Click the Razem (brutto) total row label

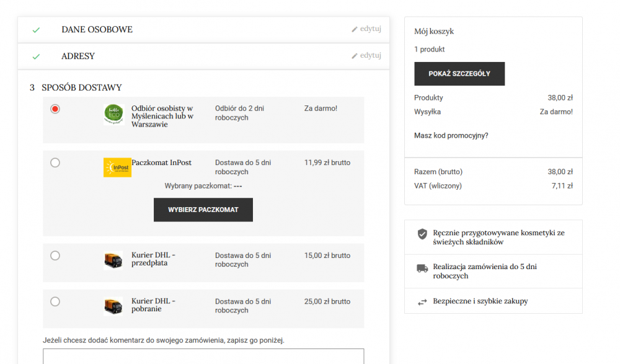[x=438, y=172]
